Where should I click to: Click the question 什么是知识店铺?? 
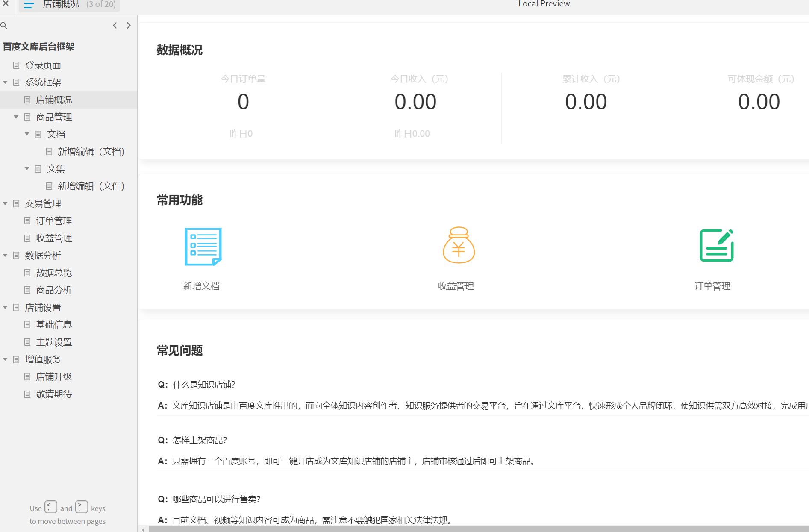[204, 385]
